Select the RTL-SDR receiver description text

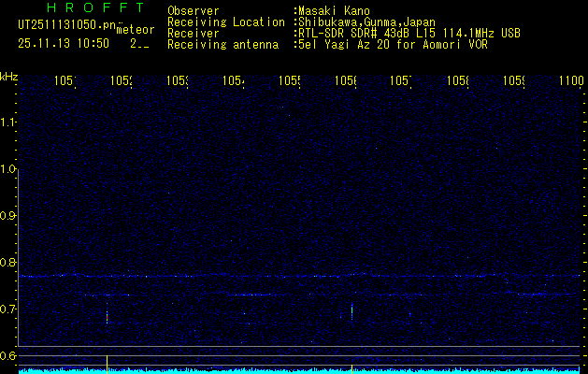tap(408, 33)
